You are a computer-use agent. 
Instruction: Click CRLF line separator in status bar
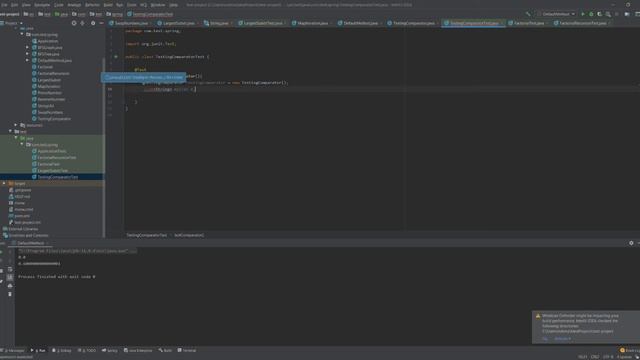pyautogui.click(x=595, y=357)
